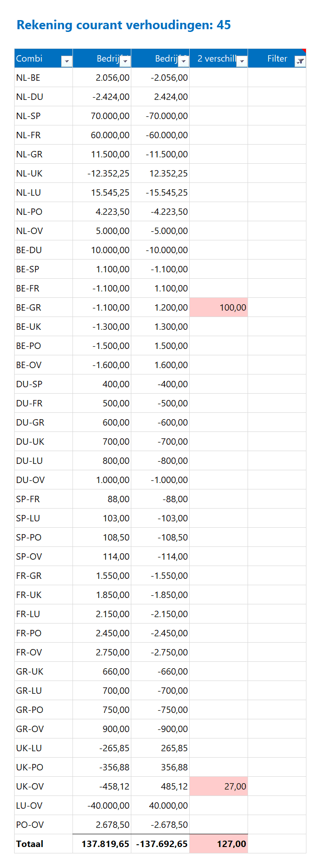Open the 2 verschillen column filter dropdown
This screenshot has width=321, height=868.
tap(241, 61)
